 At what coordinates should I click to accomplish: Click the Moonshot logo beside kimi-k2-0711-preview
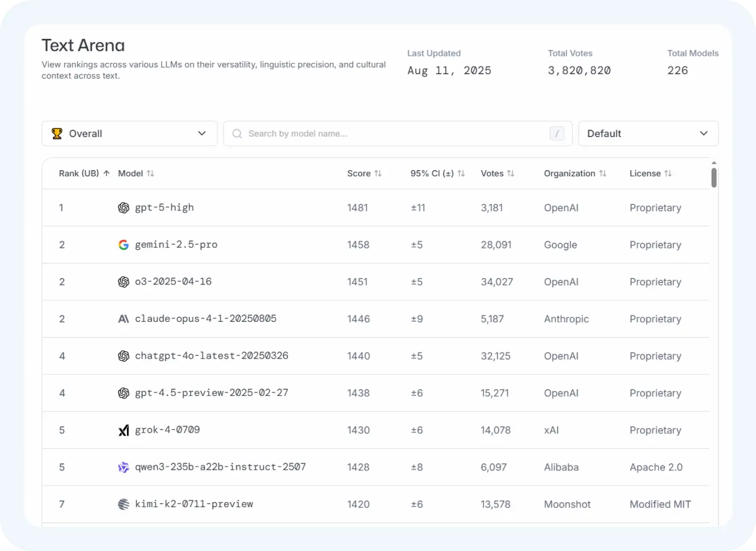tap(123, 504)
